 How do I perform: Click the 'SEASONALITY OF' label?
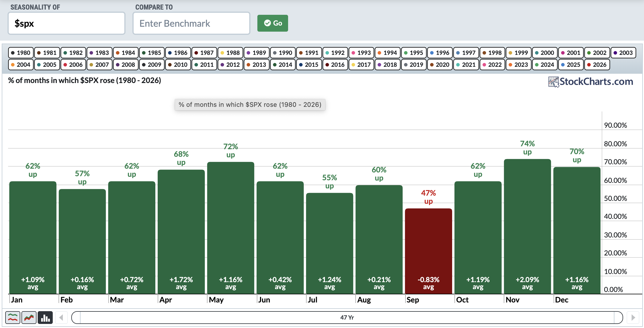point(35,7)
